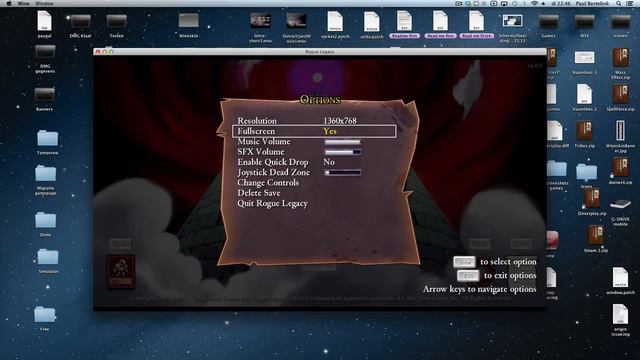Click the Esc key hint to exit options
This screenshot has height=360, width=640.
[x=468, y=276]
